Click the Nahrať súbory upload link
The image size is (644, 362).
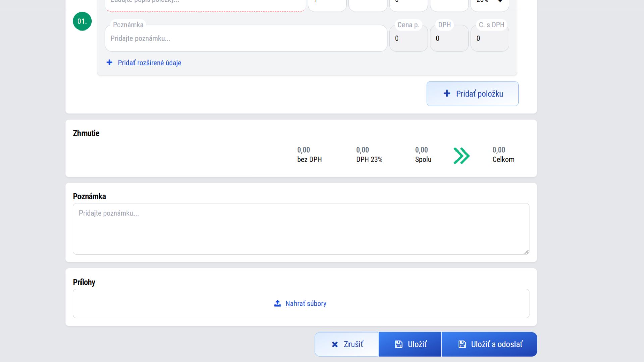coord(306,304)
